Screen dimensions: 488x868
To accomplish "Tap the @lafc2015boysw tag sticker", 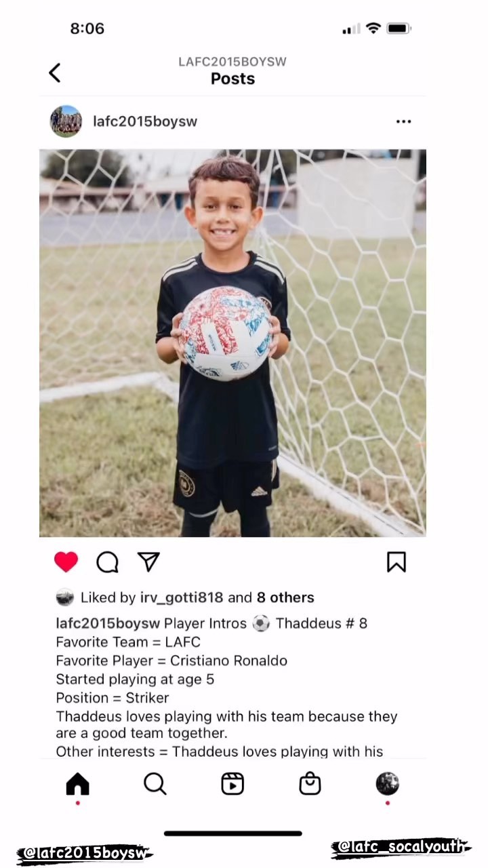I will (x=85, y=854).
